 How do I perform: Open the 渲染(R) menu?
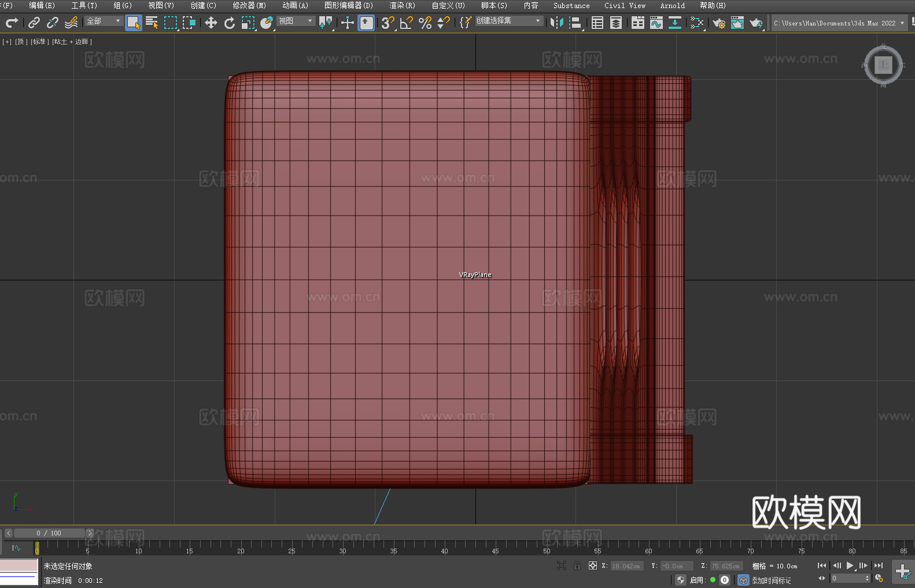click(x=402, y=6)
